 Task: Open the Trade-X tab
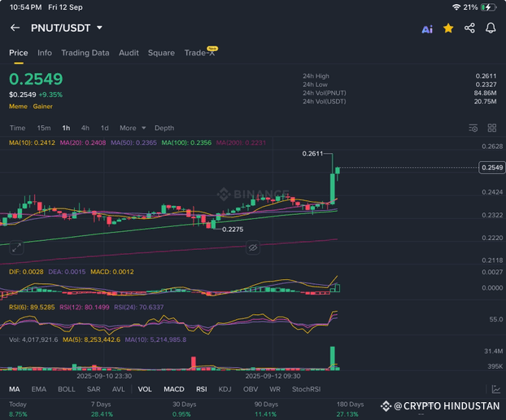[200, 53]
